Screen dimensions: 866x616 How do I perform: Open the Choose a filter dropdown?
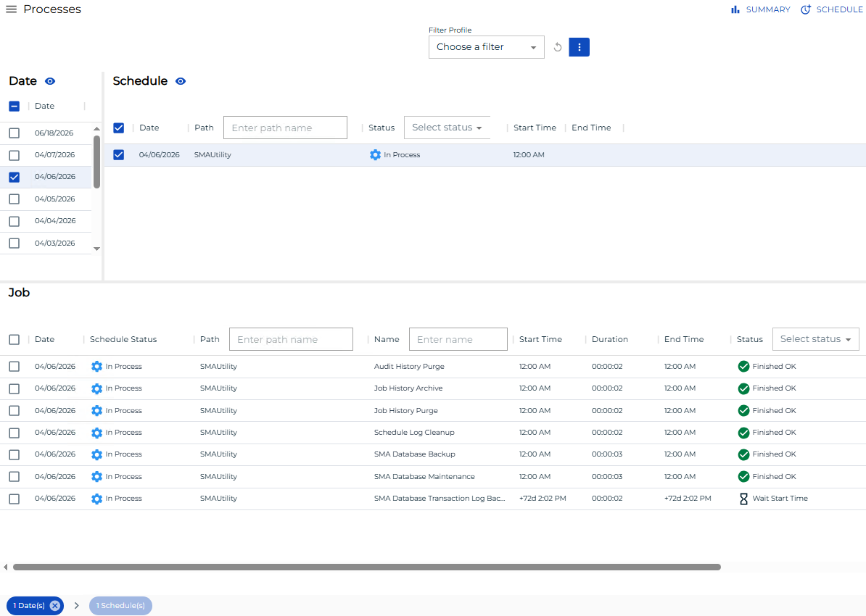[487, 47]
